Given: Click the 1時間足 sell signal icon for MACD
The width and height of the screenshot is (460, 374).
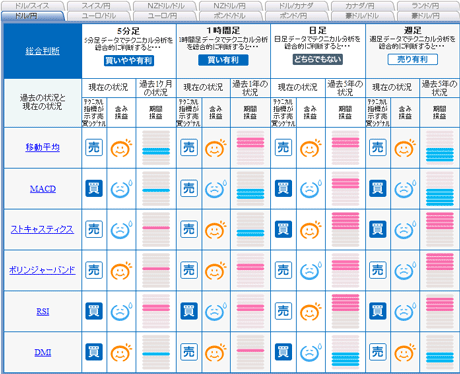Looking at the screenshot, I should coord(189,188).
